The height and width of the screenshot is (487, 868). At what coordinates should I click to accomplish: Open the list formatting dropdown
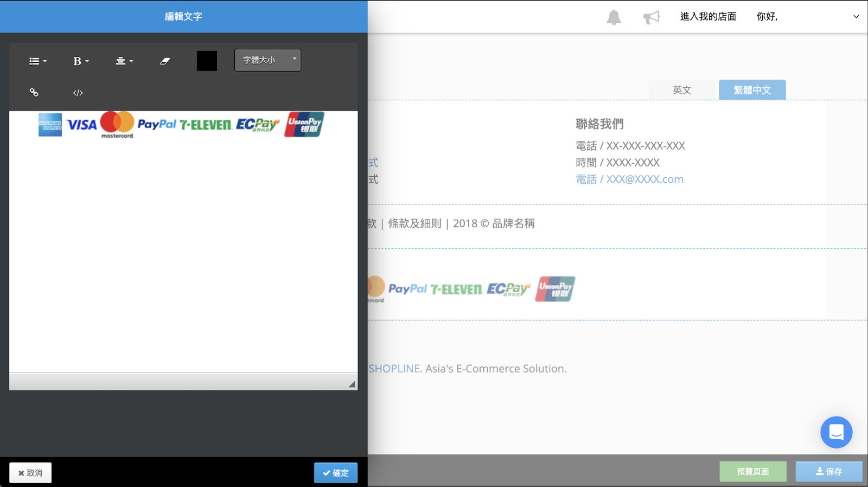(x=38, y=61)
